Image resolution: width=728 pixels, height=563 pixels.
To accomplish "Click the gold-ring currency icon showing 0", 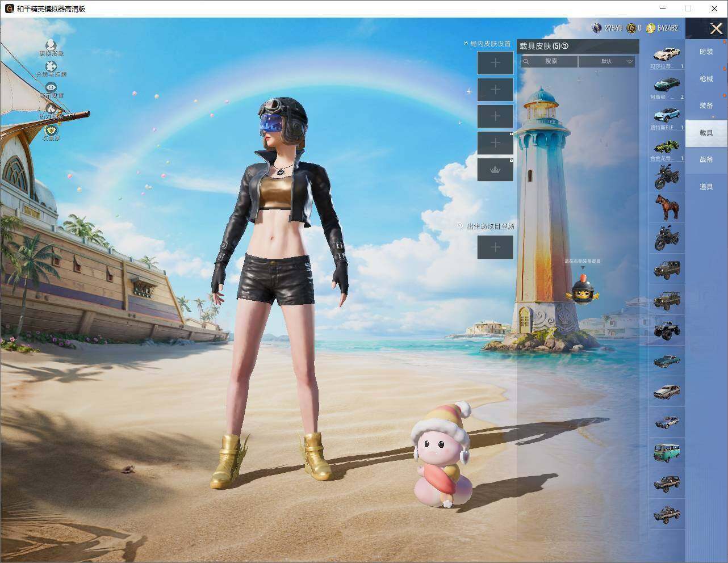I will click(631, 28).
